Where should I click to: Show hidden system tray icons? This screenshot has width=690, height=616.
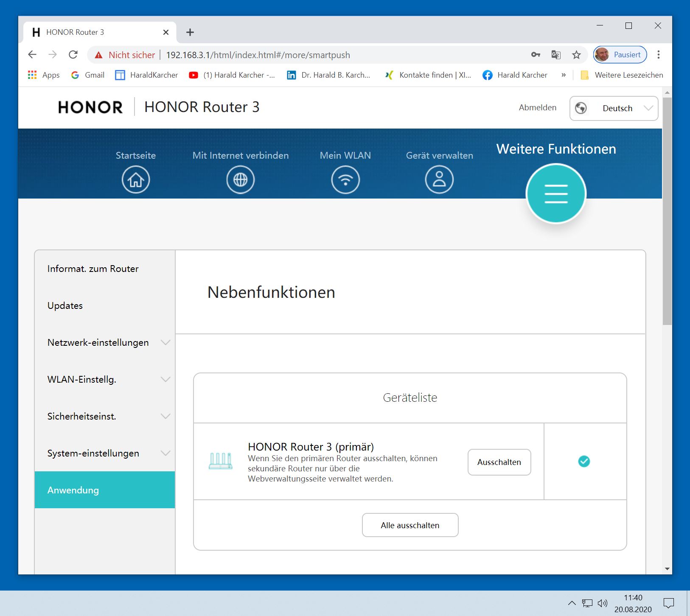(572, 603)
